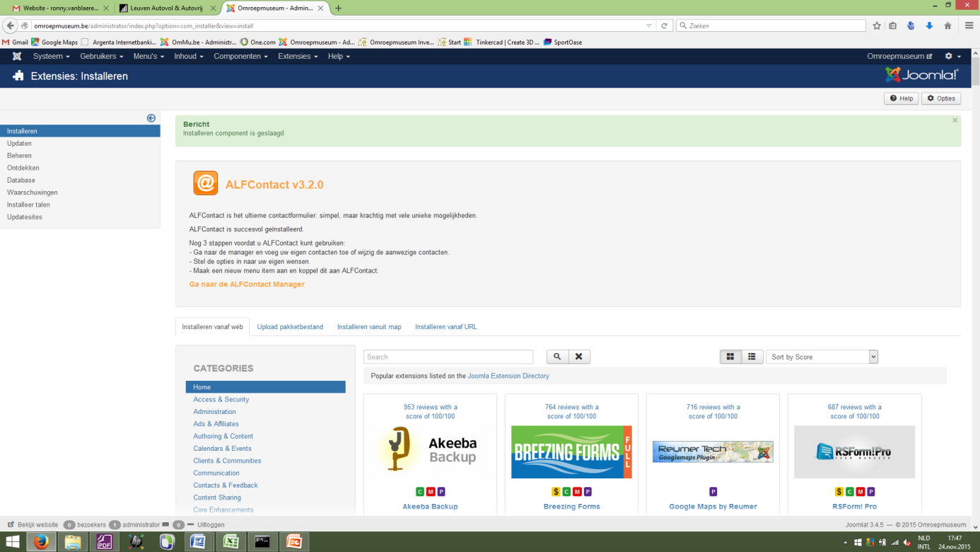Bookmark this page with the star icon
The height and width of the screenshot is (552, 980).
(x=877, y=25)
